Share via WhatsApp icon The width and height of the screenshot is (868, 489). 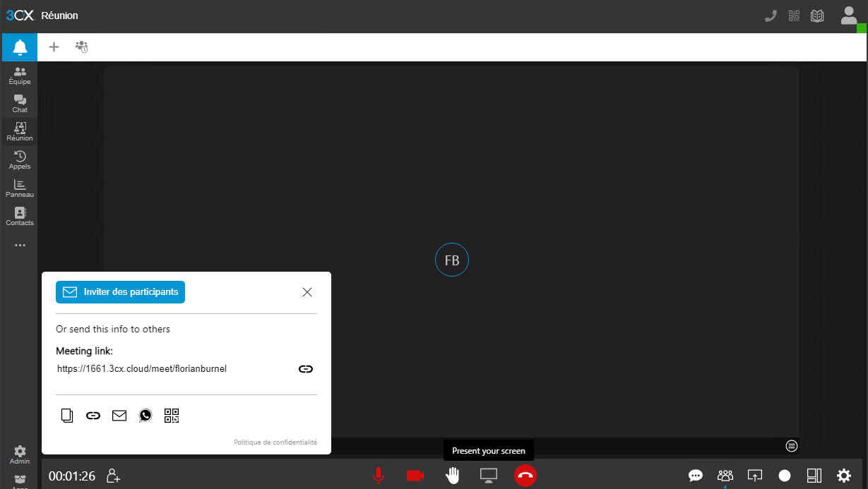(x=145, y=416)
